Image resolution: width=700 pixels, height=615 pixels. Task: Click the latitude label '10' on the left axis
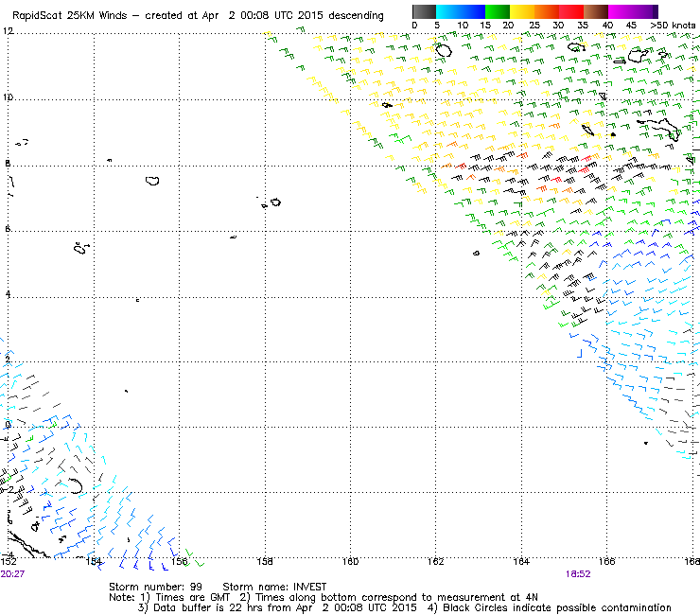(x=8, y=97)
